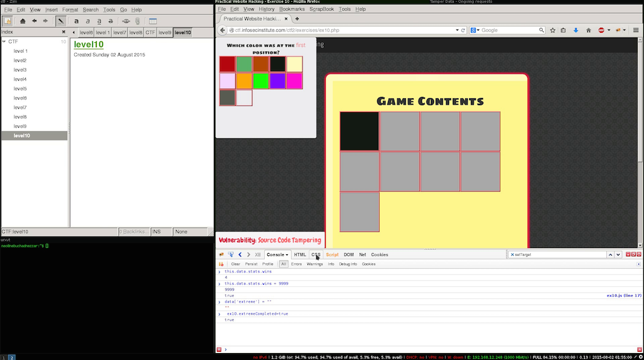Image resolution: width=644 pixels, height=360 pixels.
Task: Clear the Firebug console output
Action: (x=235, y=264)
